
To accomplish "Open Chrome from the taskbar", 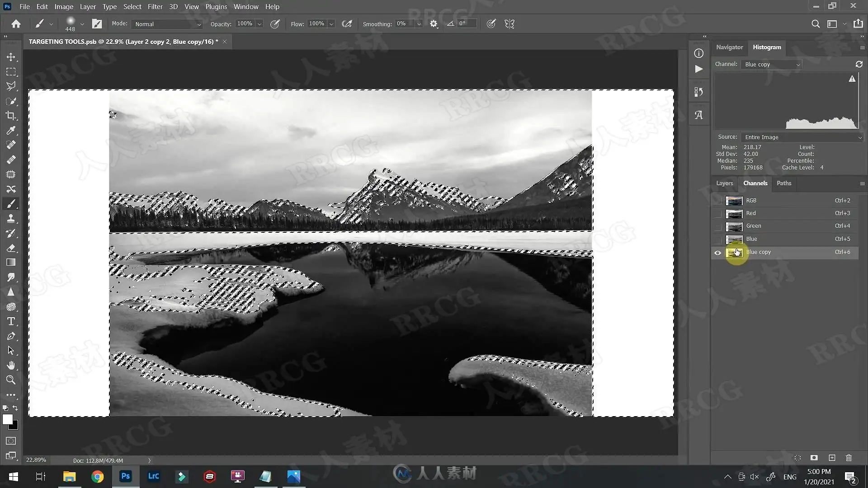I will click(97, 476).
